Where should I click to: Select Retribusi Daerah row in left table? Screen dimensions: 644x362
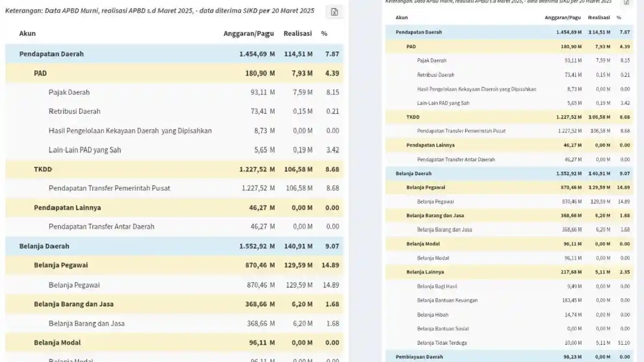(174, 112)
